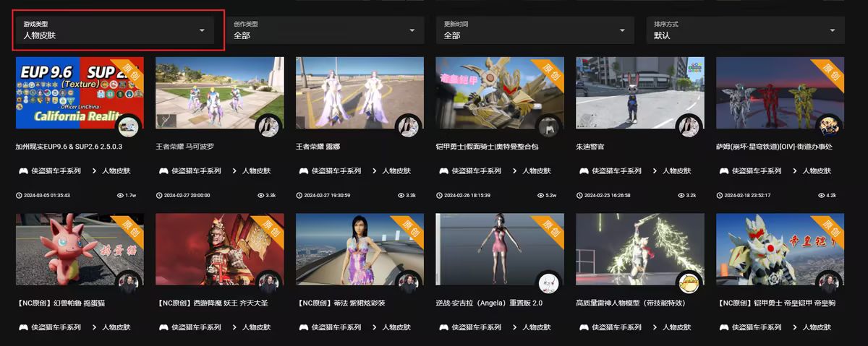Click title 萨姆(崩坏·星穹铁道)[OIV]-街道办事处
The height and width of the screenshot is (346, 868).
[774, 147]
